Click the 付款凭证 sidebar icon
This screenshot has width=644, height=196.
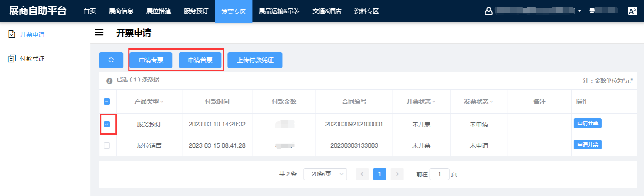[x=12, y=59]
